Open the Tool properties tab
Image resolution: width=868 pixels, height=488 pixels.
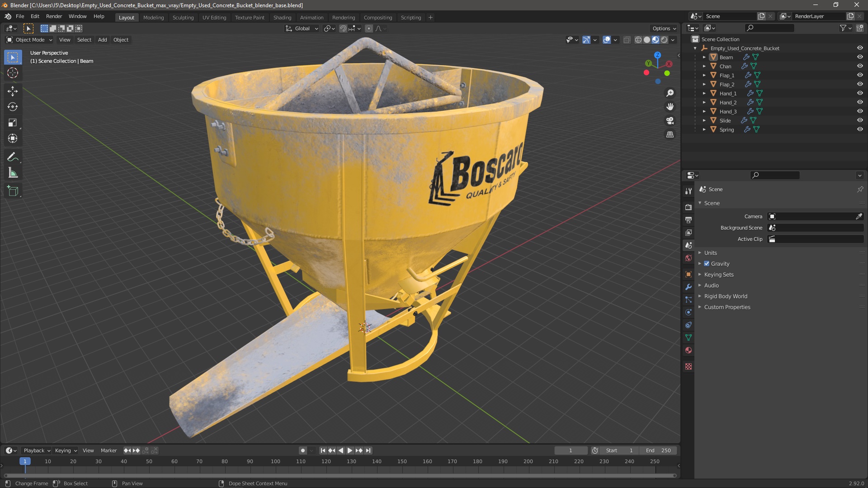689,191
